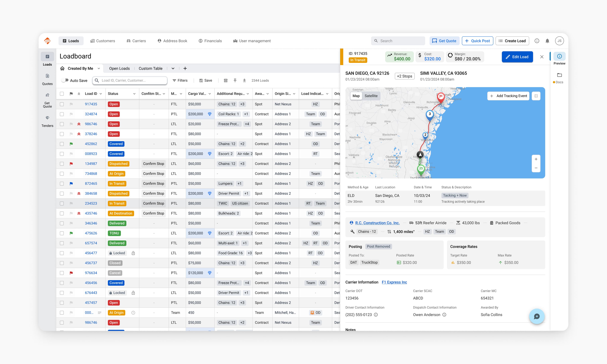The width and height of the screenshot is (607, 364).
Task: Click the blue flag on load 872465
Action: (x=71, y=184)
